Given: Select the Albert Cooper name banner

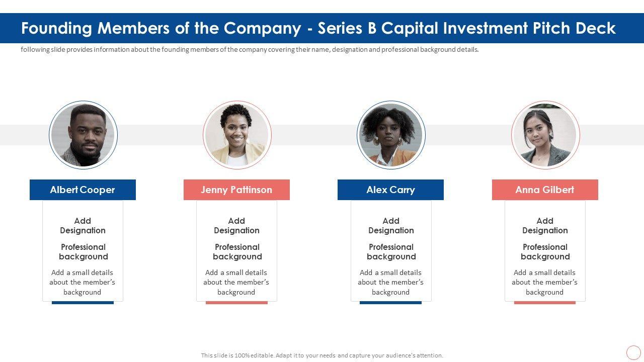Looking at the screenshot, I should coord(83,190).
